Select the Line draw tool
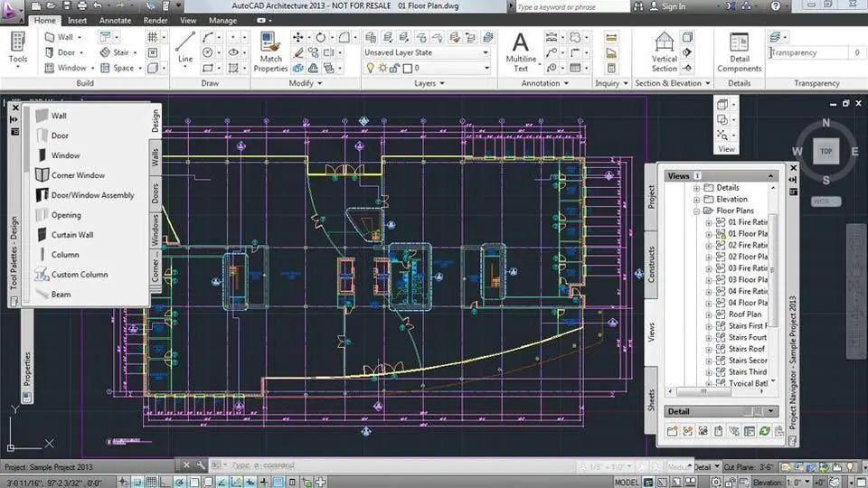The width and height of the screenshot is (868, 488). click(185, 47)
